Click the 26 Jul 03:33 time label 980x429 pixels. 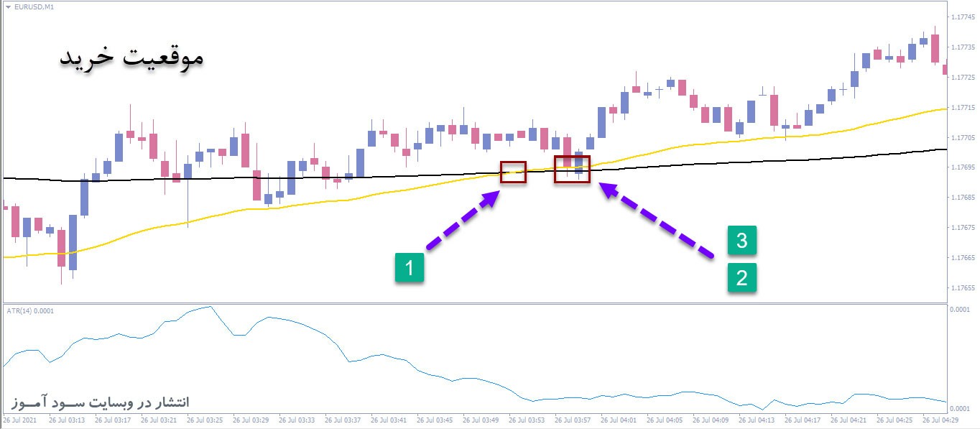pos(297,420)
